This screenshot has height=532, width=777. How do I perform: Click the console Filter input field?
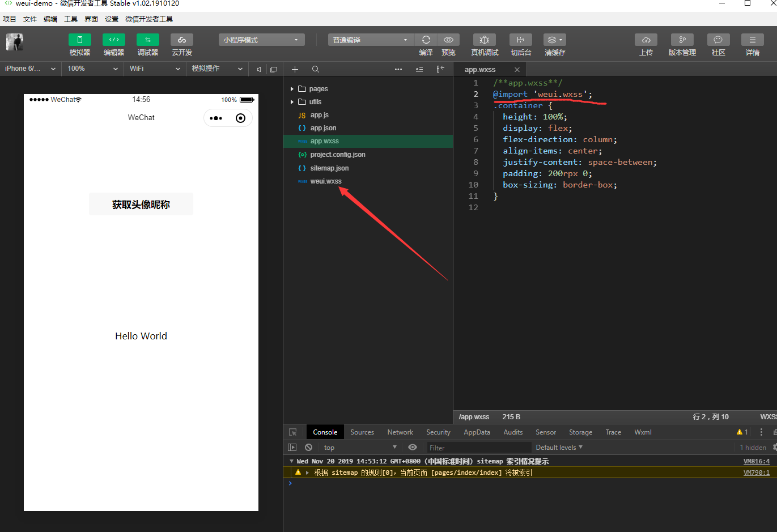tap(479, 448)
